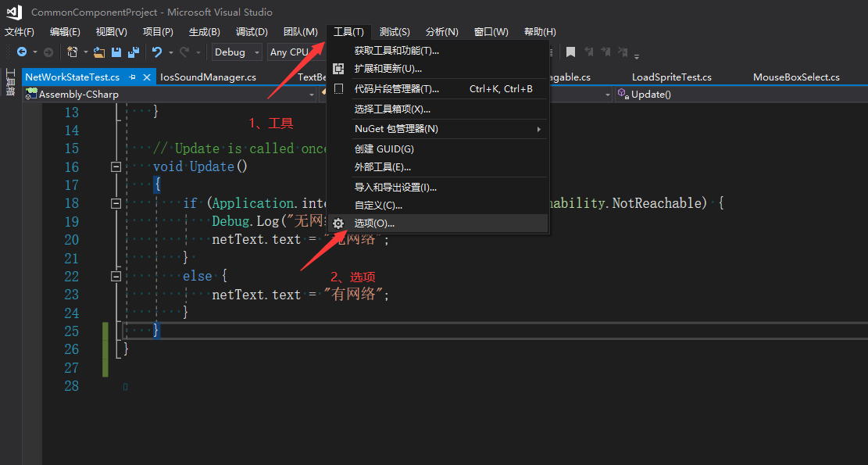Viewport: 868px width, 465px height.
Task: Open the New Project dropdown arrow
Action: 86,52
